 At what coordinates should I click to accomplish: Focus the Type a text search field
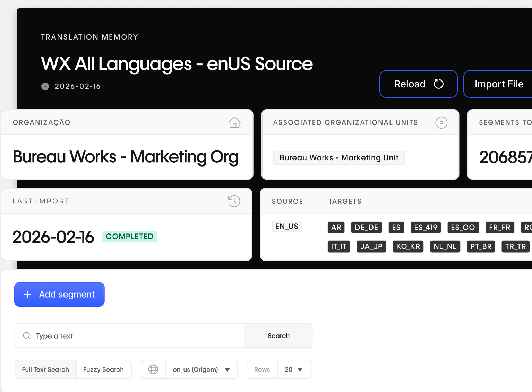coord(130,336)
